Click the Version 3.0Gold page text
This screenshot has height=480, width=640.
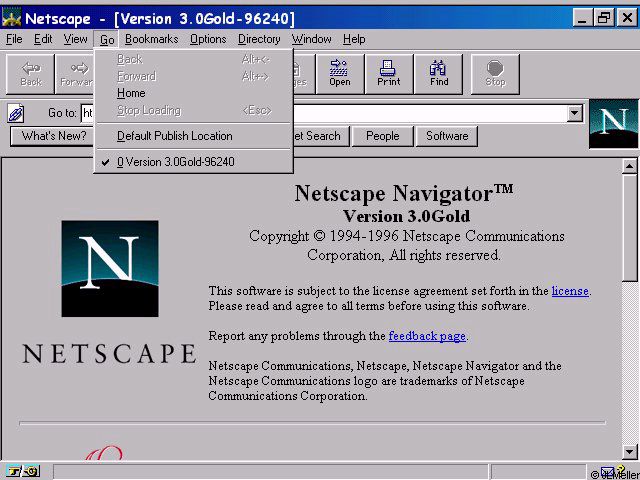406,216
